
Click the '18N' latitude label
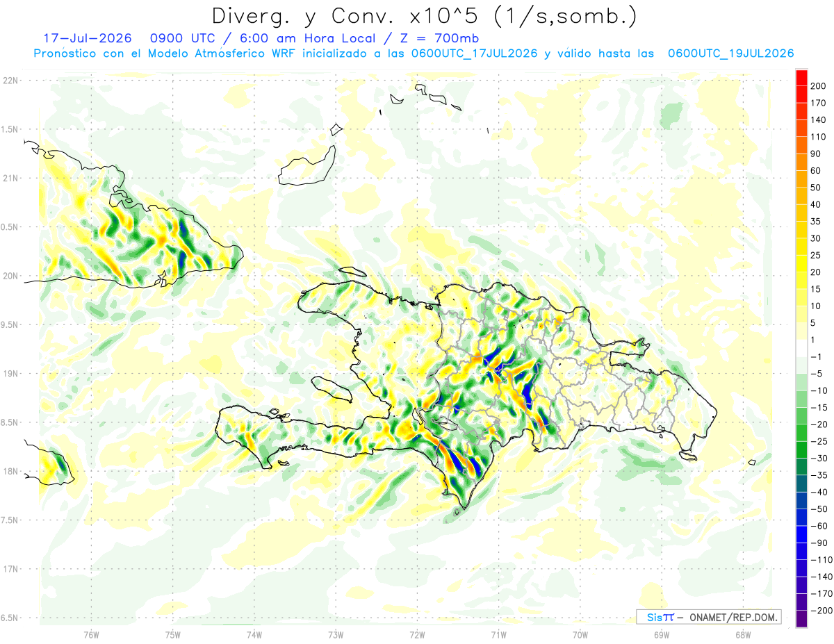coord(10,471)
